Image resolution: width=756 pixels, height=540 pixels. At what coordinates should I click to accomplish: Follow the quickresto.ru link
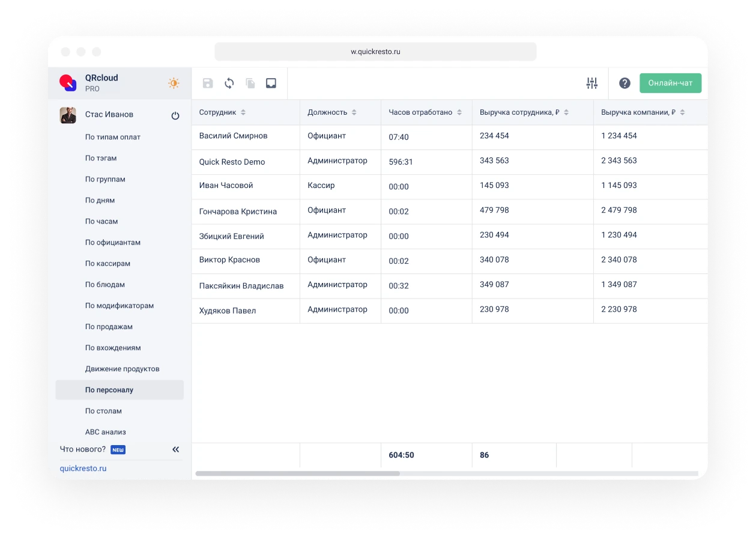pos(83,469)
